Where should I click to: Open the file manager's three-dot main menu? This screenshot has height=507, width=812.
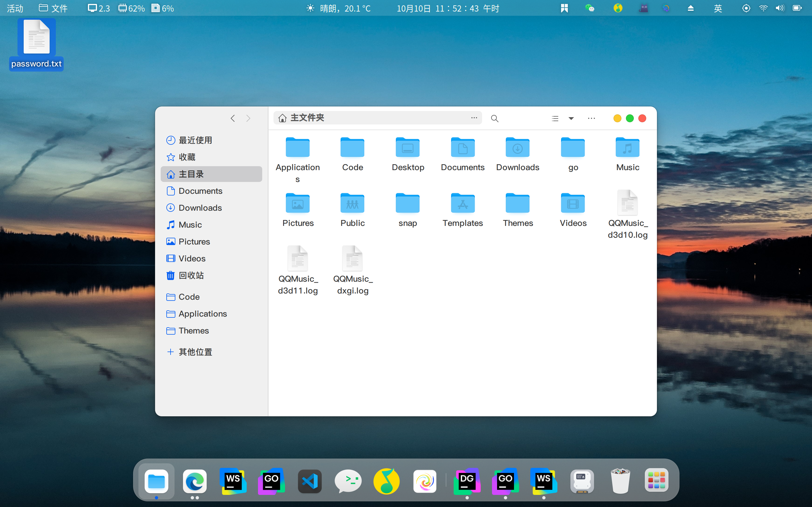tap(591, 118)
